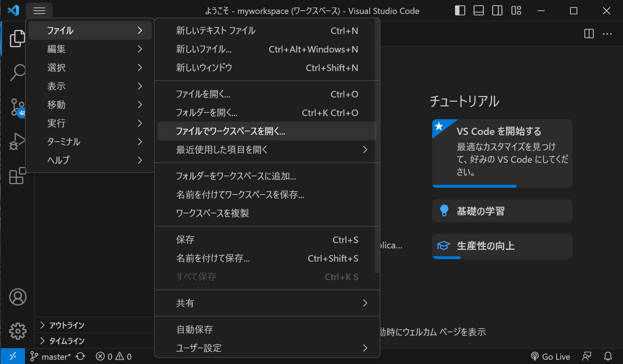Expand the アウトライン section
623x364 pixels.
click(95, 325)
